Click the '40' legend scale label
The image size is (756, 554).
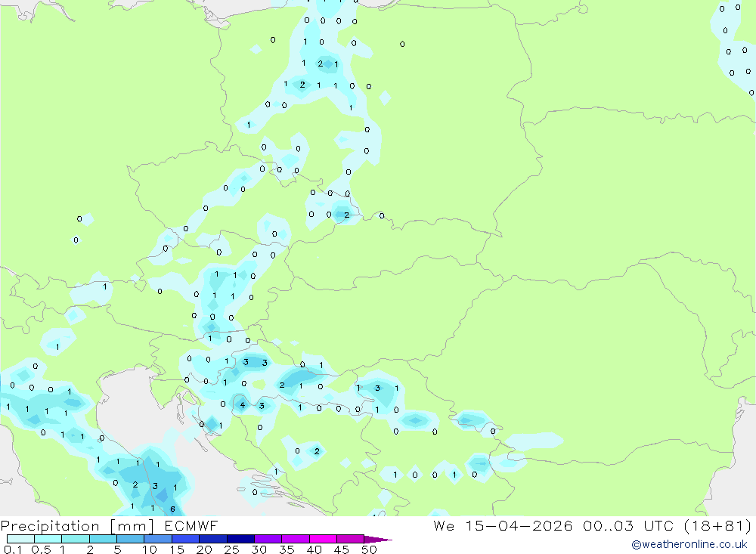314,549
